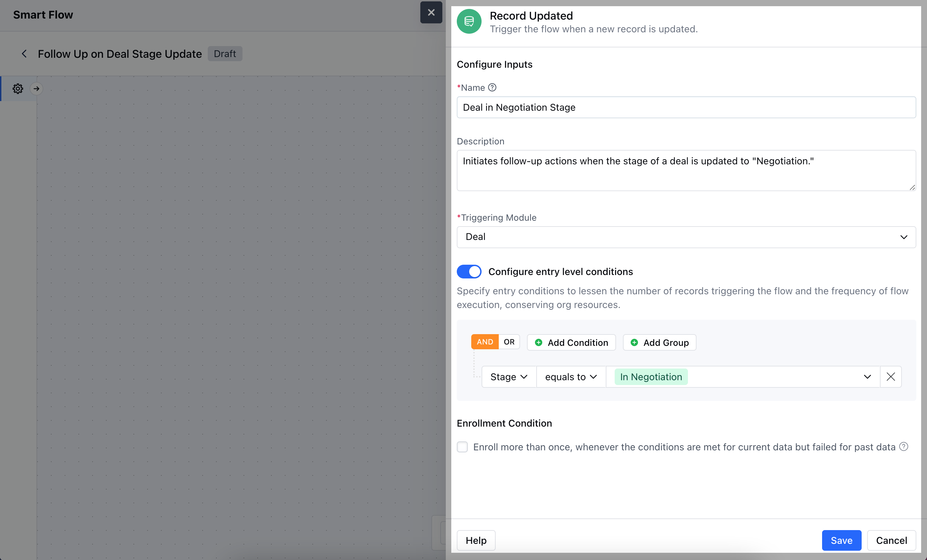Remove the Stage condition with X icon
This screenshot has height=560, width=927.
click(x=890, y=377)
